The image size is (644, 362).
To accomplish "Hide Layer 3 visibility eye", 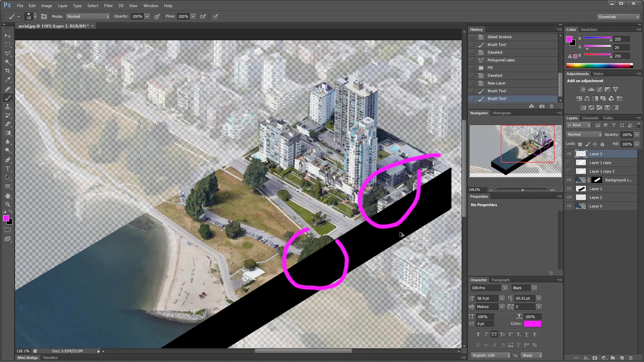I will click(569, 154).
